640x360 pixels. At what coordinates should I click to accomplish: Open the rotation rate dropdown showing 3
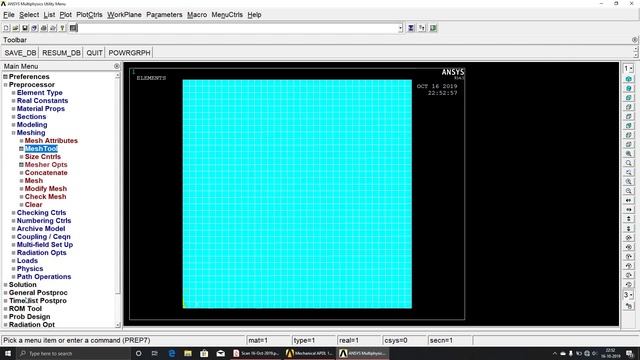[x=628, y=295]
